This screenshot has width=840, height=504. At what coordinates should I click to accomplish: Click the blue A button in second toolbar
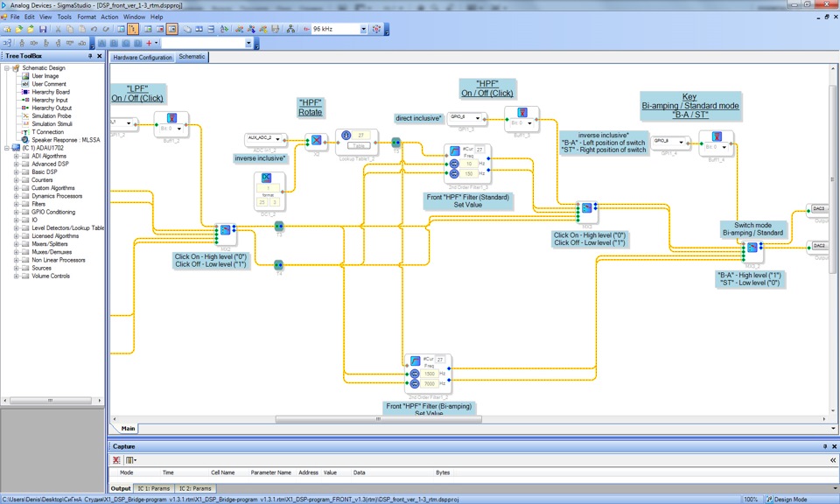point(101,44)
